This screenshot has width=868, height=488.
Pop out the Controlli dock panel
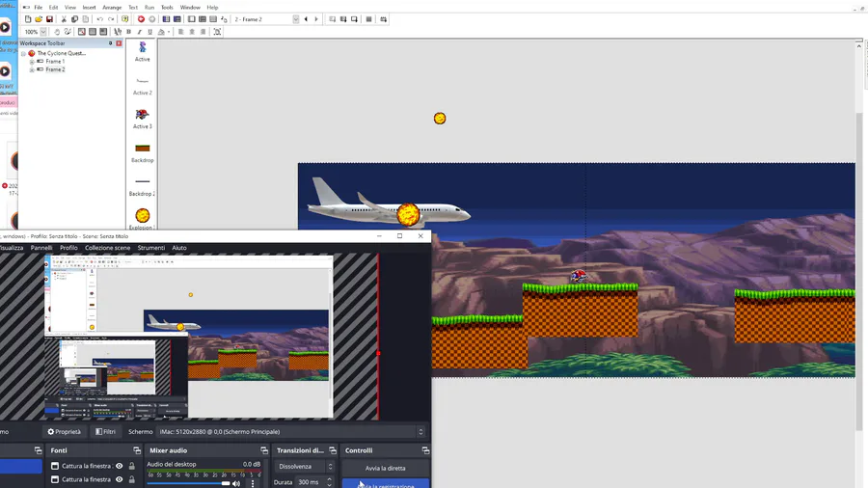click(425, 450)
